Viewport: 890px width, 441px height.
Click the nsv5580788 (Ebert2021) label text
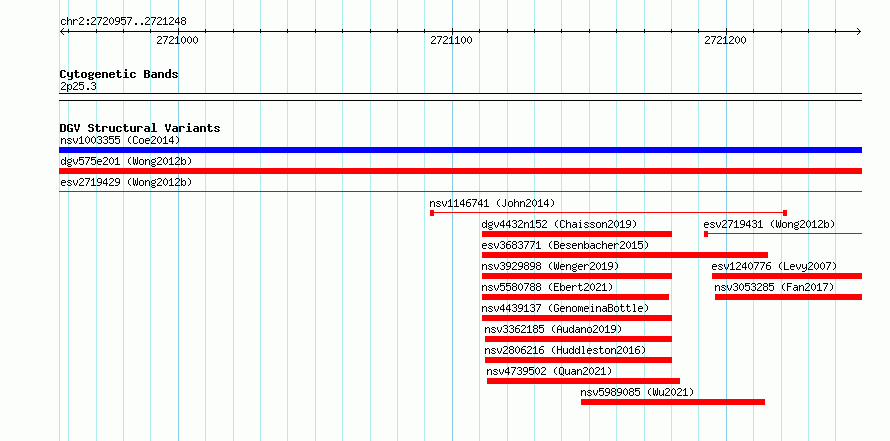pos(547,287)
